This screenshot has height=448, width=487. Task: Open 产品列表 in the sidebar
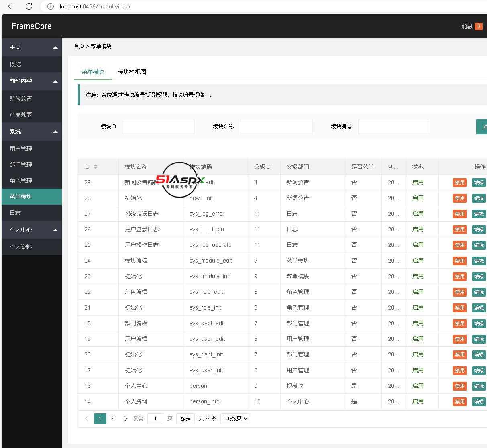pyautogui.click(x=32, y=114)
